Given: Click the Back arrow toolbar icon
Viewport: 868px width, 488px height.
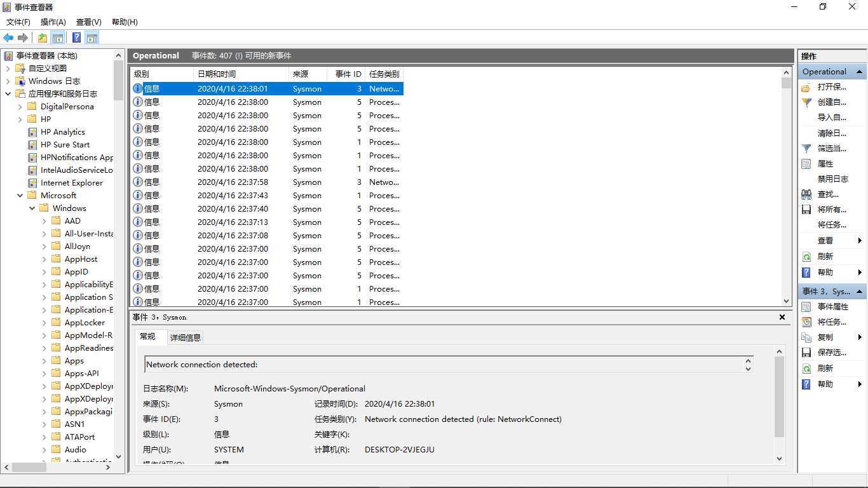Looking at the screenshot, I should tap(8, 38).
